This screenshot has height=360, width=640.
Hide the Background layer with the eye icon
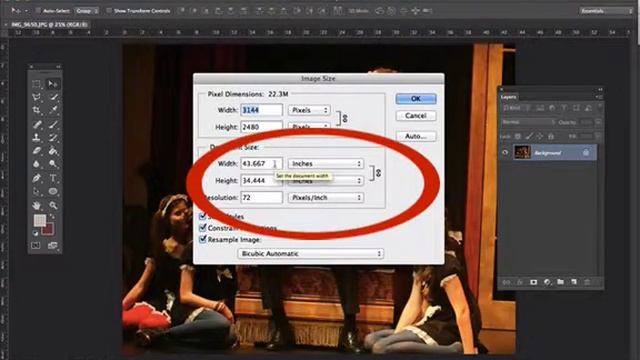pyautogui.click(x=505, y=153)
